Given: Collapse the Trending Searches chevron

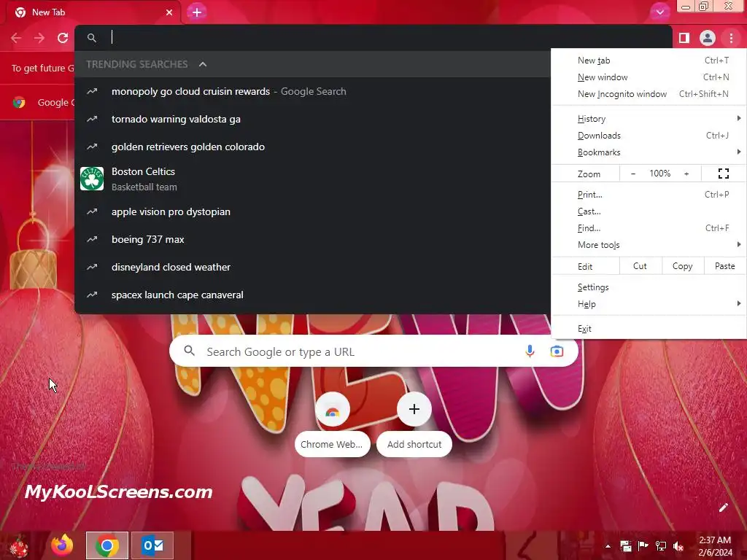Looking at the screenshot, I should pyautogui.click(x=203, y=64).
